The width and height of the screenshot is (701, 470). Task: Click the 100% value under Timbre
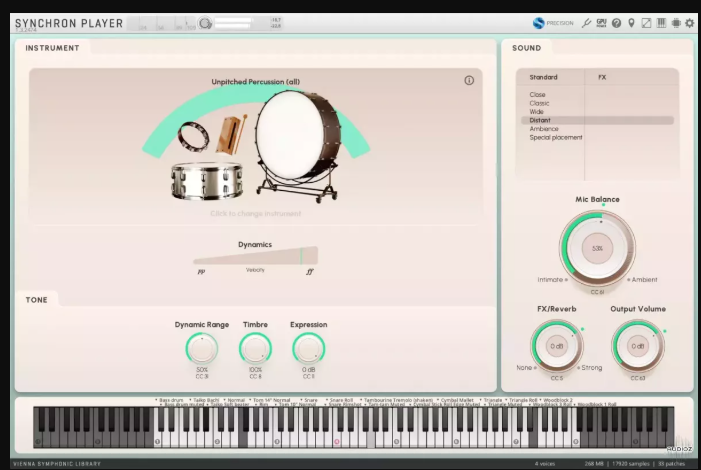click(x=255, y=370)
